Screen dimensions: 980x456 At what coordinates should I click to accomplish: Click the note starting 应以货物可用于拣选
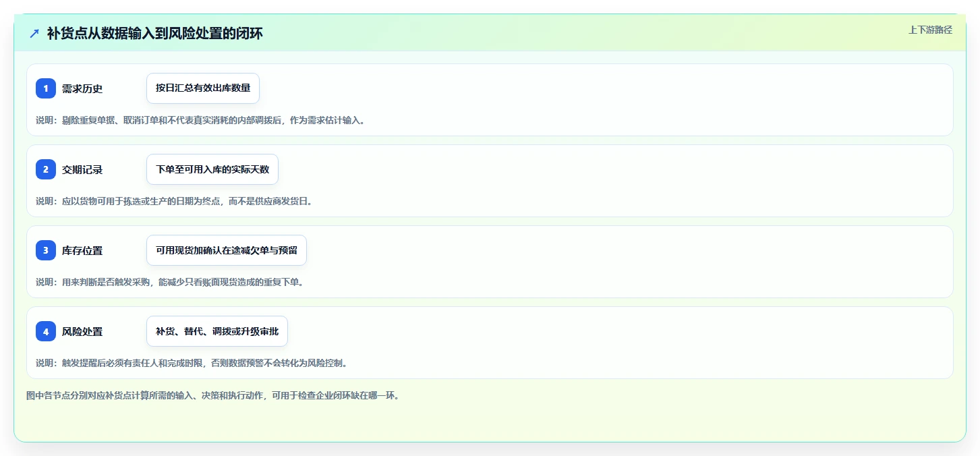[174, 201]
